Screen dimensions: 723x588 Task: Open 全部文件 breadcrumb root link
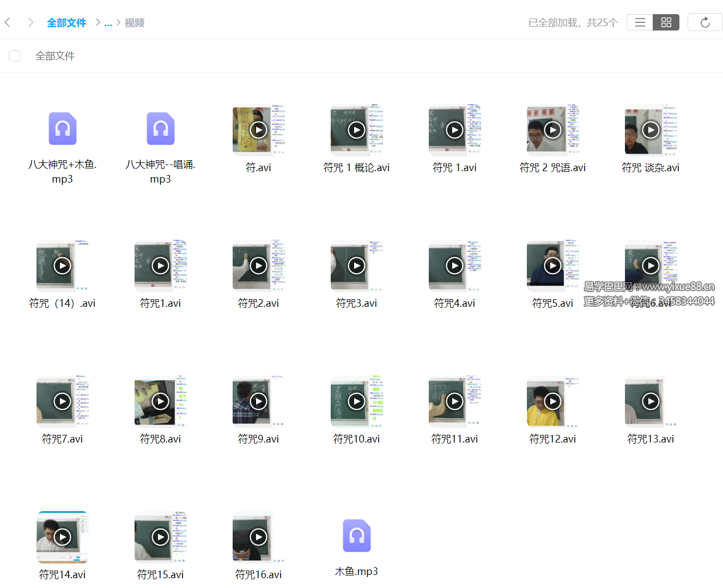point(66,23)
